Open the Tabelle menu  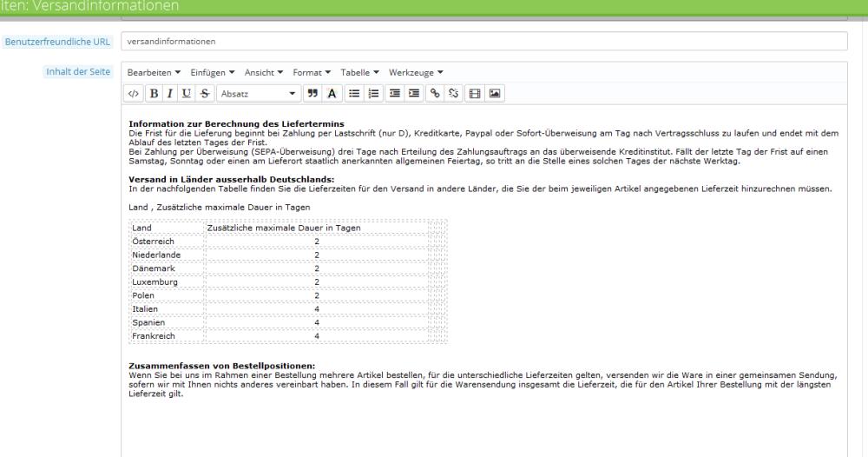(359, 73)
